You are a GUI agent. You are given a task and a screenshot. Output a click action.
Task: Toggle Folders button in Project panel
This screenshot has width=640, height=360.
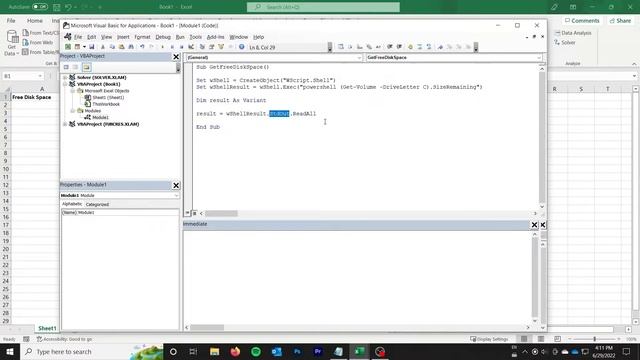[x=87, y=67]
